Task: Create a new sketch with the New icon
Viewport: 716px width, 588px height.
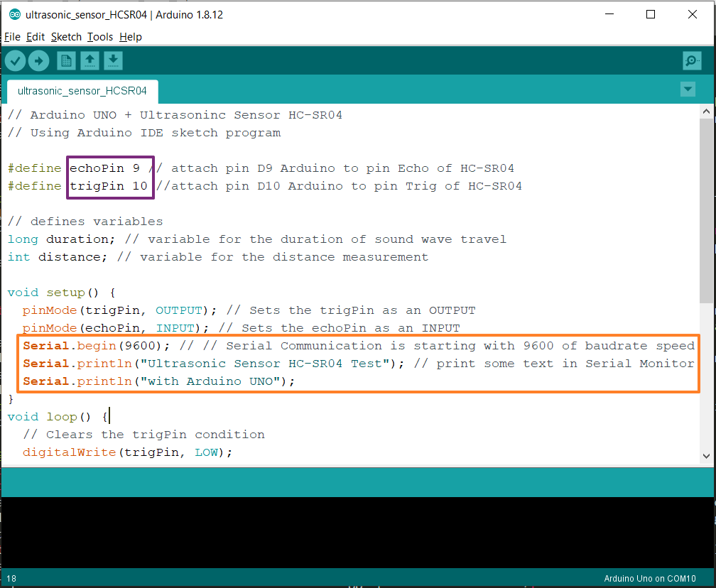Action: 66,61
